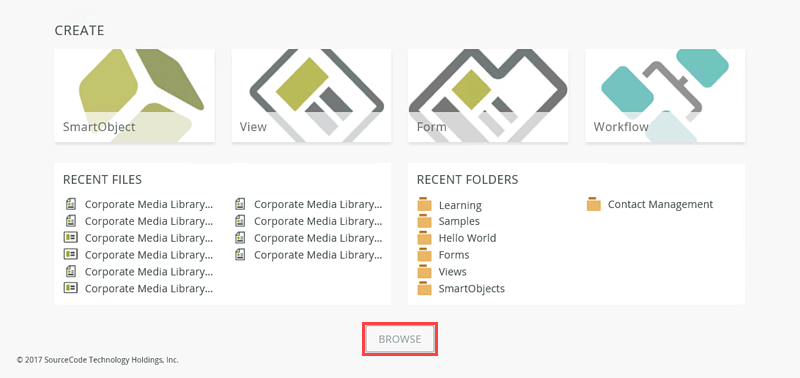
Task: Select the Views folder icon
Action: pyautogui.click(x=424, y=271)
